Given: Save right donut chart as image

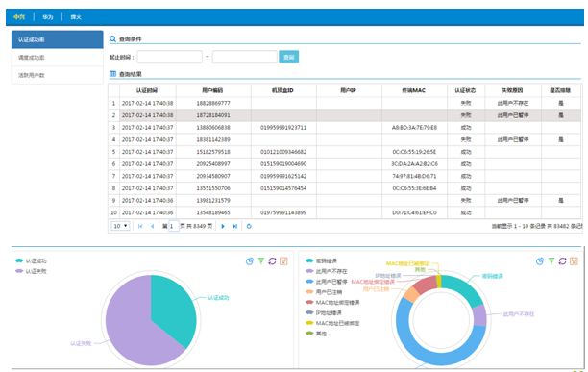Looking at the screenshot, I should (575, 261).
